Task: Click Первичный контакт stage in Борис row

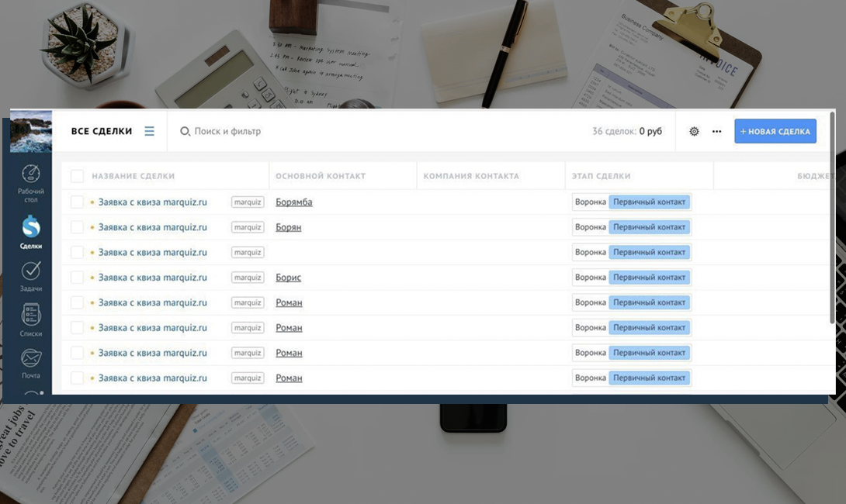Action: point(649,278)
